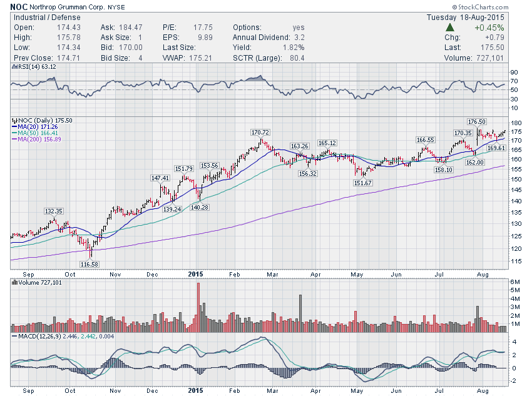
Task: Click the small icon beside RSI(14) label
Action: coord(14,67)
